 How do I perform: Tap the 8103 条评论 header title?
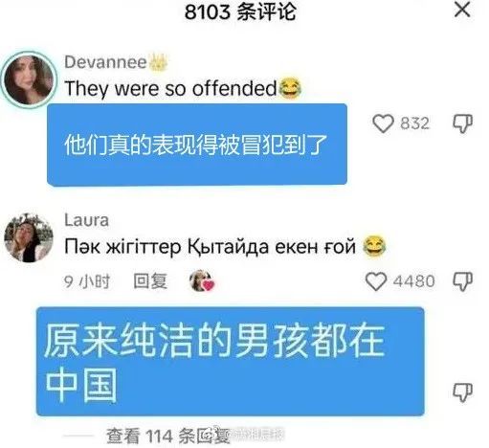coord(240,11)
